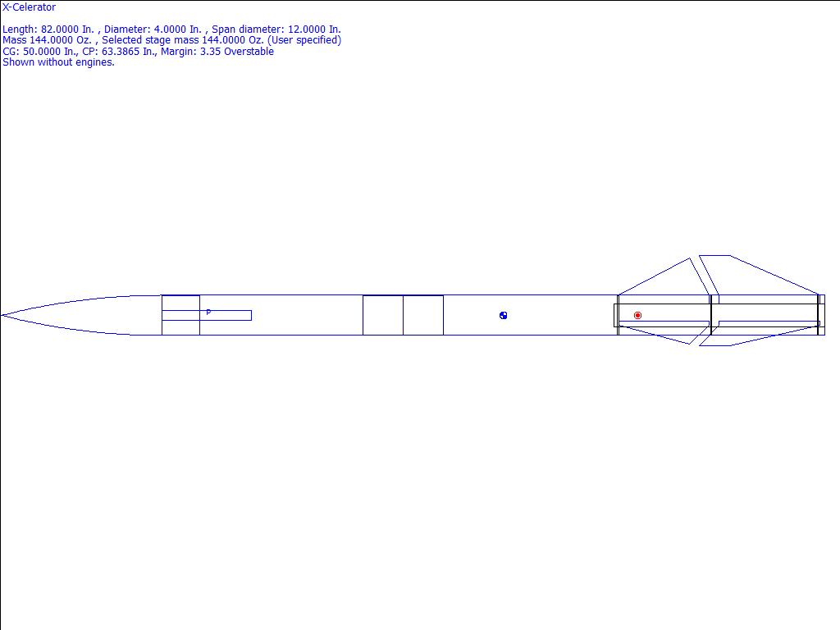Screen dimensions: 840x630
Task: Click the Span diameter 12.0000 In. text
Action: coord(276,30)
